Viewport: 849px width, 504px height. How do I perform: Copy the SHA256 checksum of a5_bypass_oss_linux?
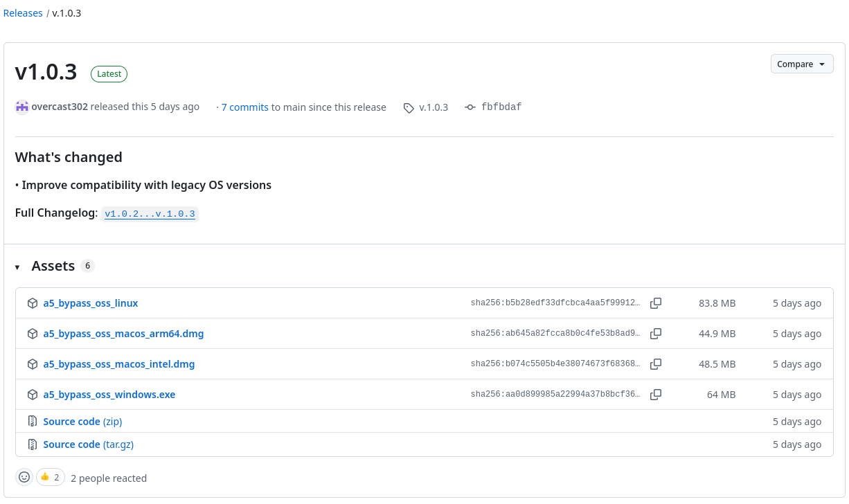pyautogui.click(x=655, y=303)
